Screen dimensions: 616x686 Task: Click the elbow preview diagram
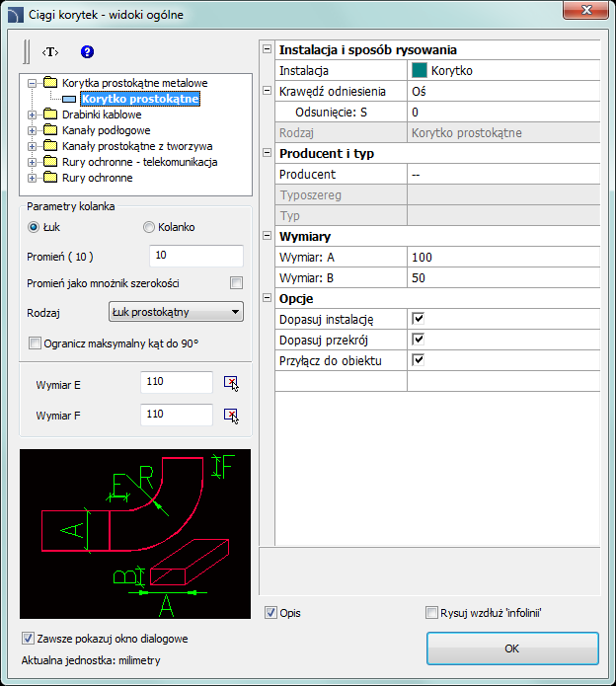click(x=135, y=534)
